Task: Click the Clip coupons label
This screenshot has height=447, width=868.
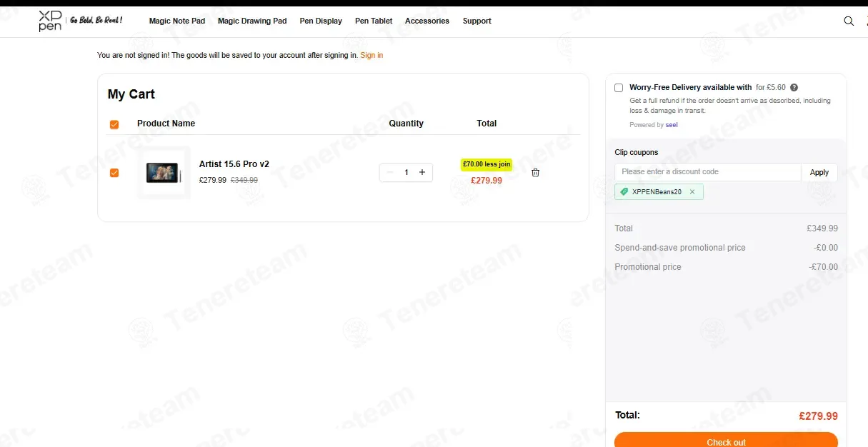Action: click(637, 152)
